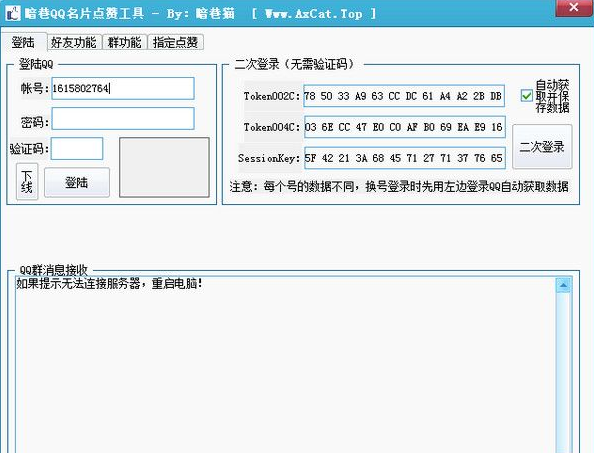Click the message box vertical scrollbar track
The image size is (594, 453).
[x=564, y=373]
